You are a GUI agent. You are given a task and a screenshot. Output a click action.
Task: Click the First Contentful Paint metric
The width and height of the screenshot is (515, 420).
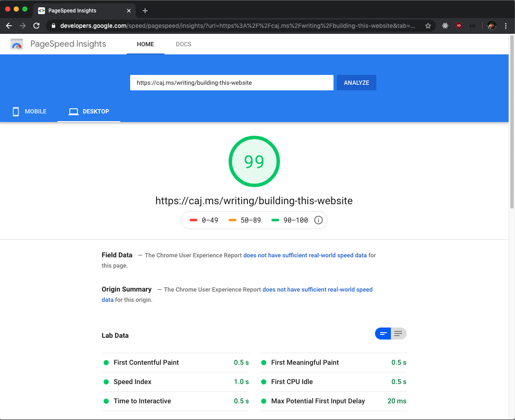pyautogui.click(x=176, y=362)
